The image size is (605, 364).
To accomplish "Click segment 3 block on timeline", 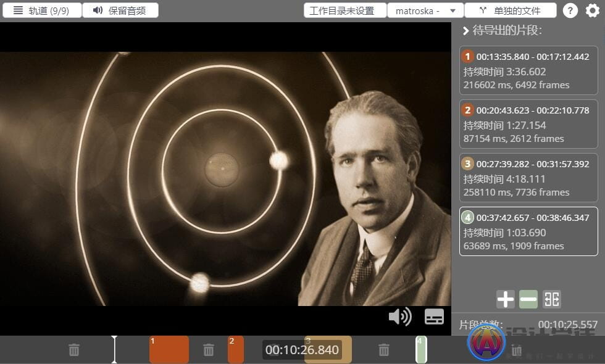I will click(328, 350).
